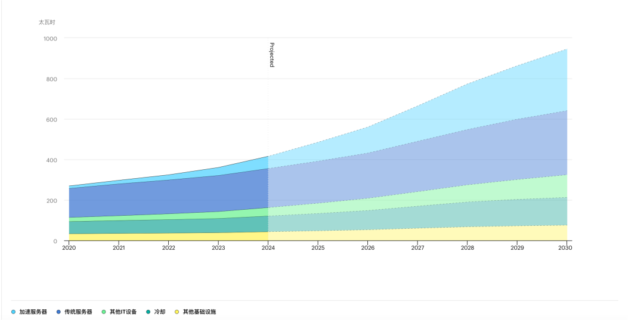This screenshot has height=320, width=644.
Task: Click the light blue 加速服务器 legend dot
Action: [14, 312]
